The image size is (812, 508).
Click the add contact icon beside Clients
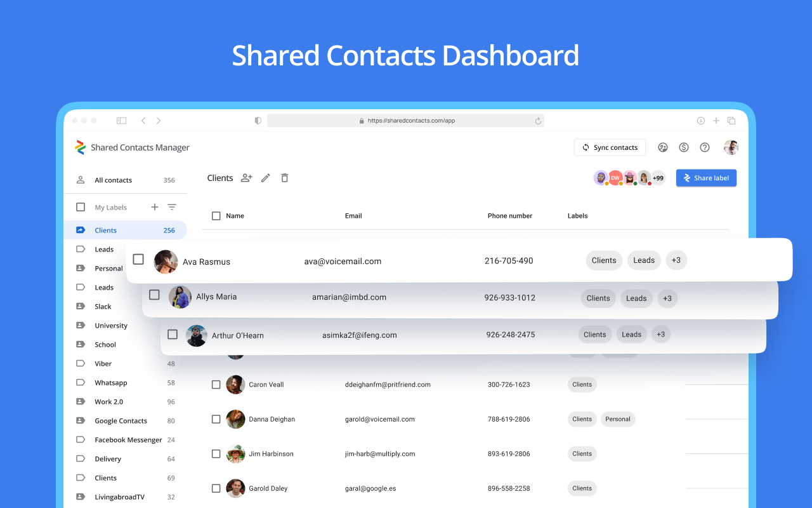(247, 178)
